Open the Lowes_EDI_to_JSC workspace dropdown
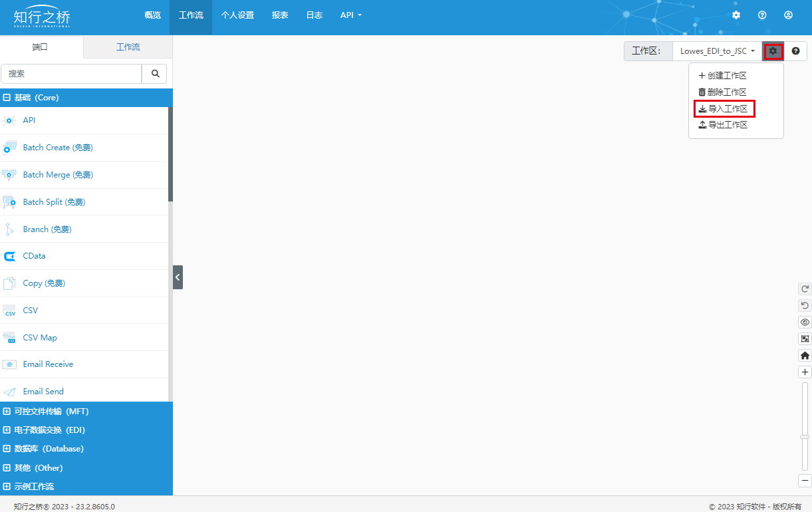Screen dimensions: 812x512 click(717, 51)
